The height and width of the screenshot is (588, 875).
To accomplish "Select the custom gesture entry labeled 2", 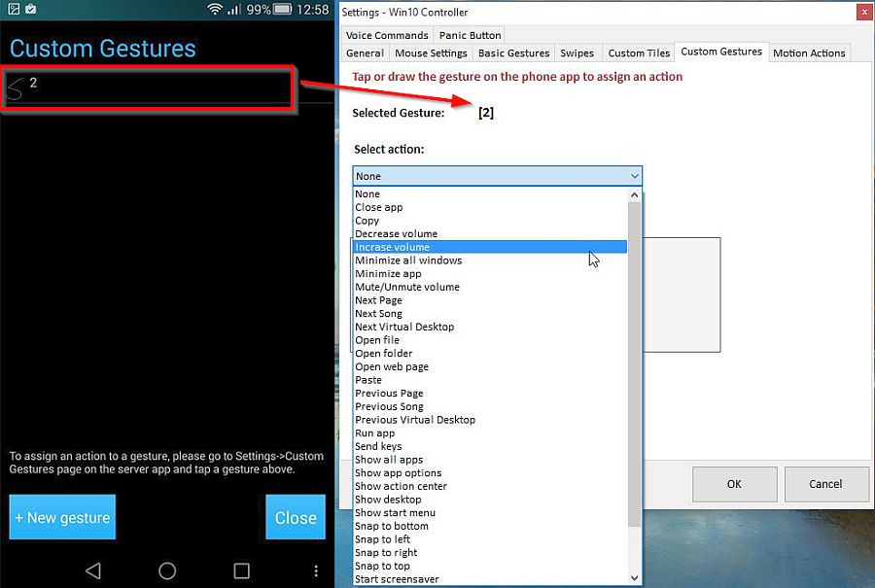I will tap(146, 87).
